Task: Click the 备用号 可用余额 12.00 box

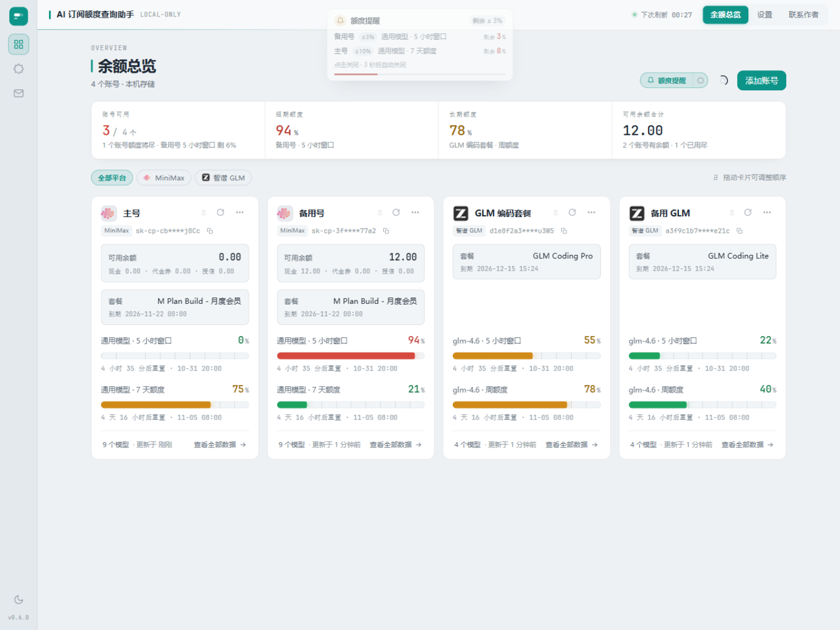Action: point(351,263)
